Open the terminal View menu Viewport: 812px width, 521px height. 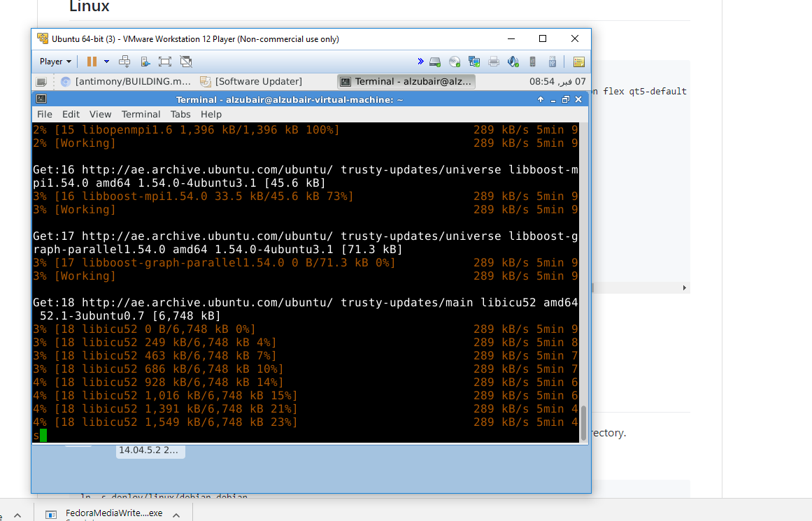click(101, 115)
